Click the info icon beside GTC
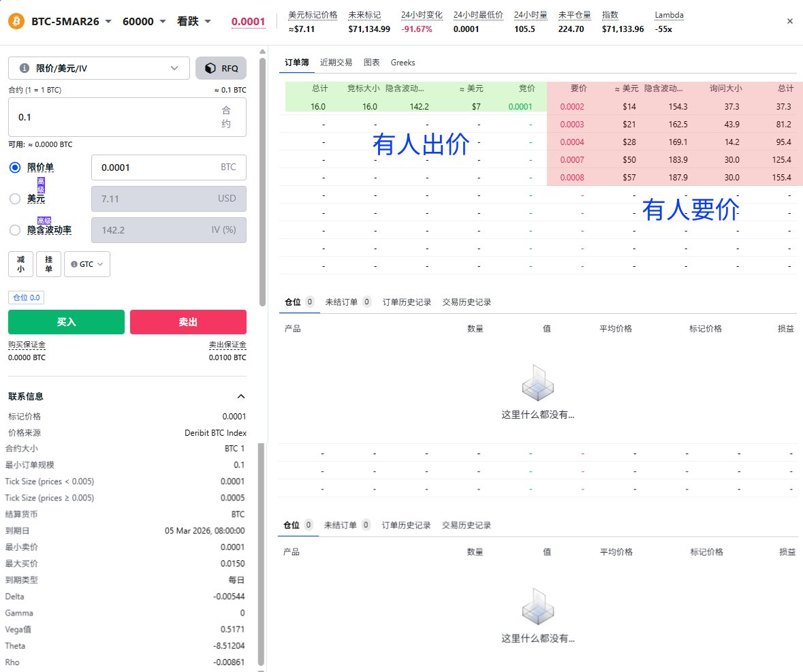 [74, 264]
